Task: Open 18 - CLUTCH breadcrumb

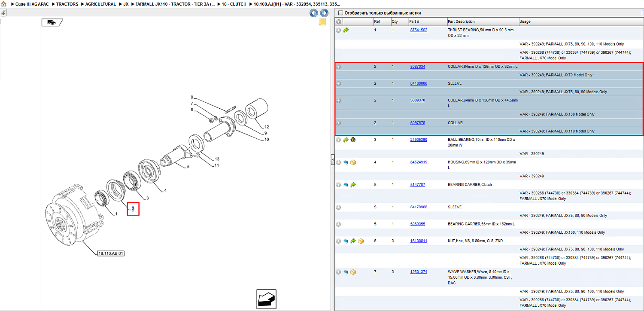Action: coord(234,4)
